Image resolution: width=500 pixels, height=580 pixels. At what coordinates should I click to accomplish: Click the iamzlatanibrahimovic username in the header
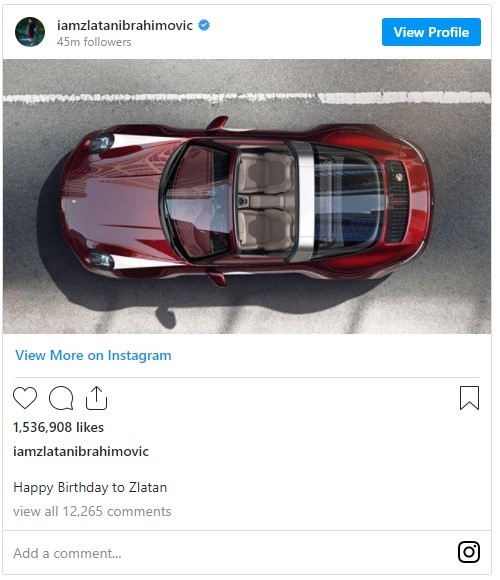tap(125, 26)
